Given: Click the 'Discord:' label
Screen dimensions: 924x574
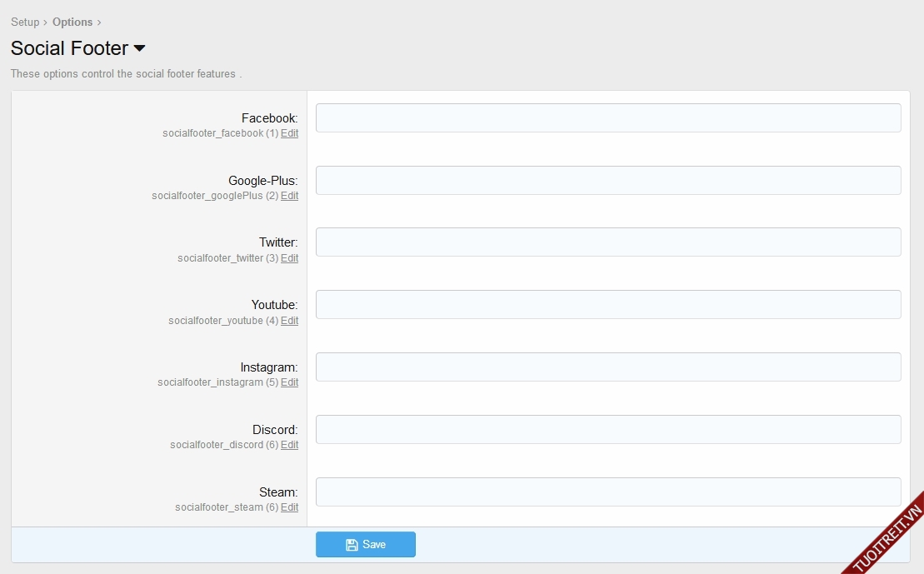Looking at the screenshot, I should 275,430.
